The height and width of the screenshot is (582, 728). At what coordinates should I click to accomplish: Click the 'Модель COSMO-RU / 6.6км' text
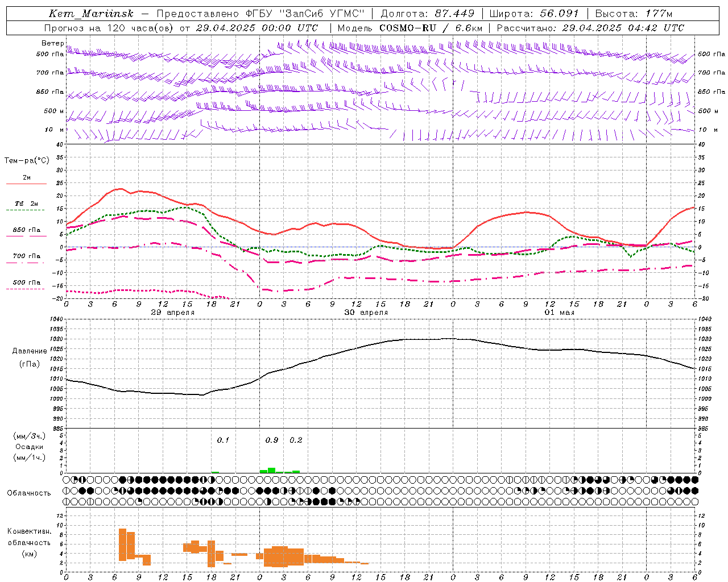point(410,28)
